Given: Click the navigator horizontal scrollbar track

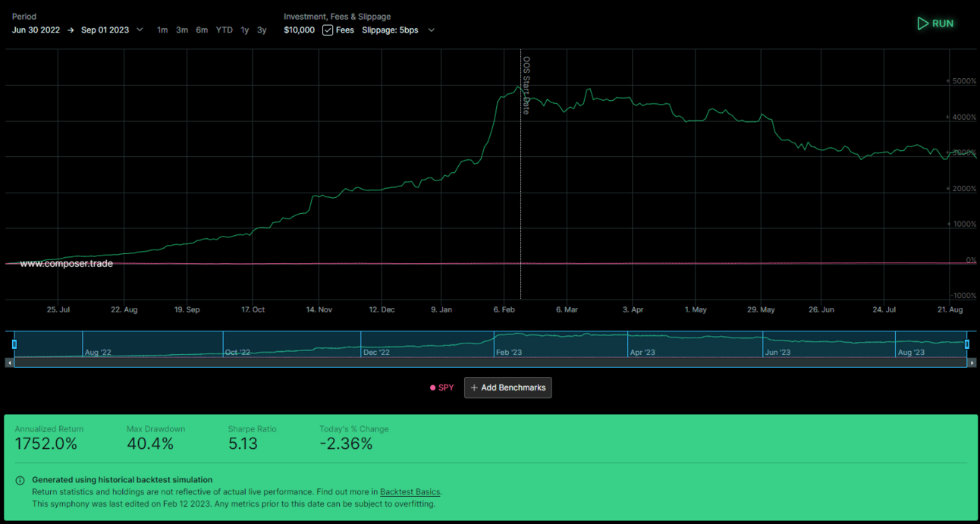Looking at the screenshot, I should point(491,363).
